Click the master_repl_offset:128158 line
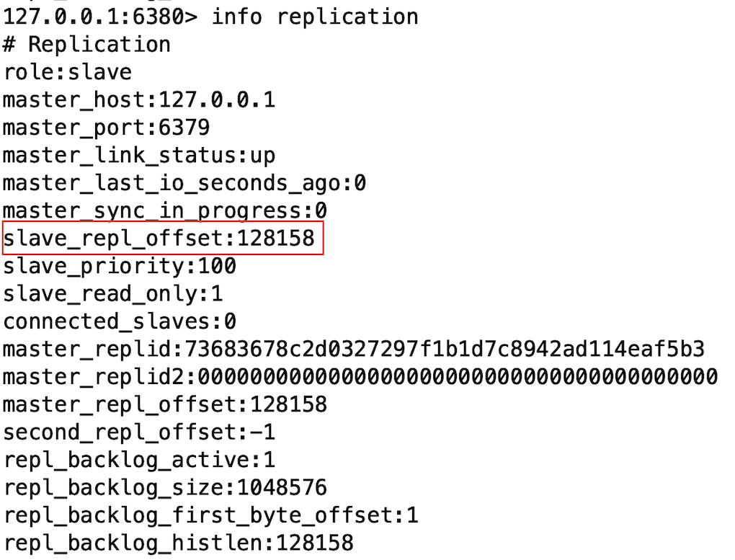 tap(165, 404)
